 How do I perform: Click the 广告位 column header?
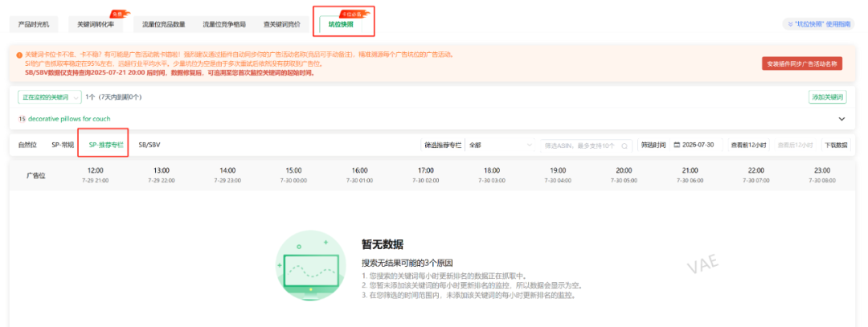pos(36,175)
